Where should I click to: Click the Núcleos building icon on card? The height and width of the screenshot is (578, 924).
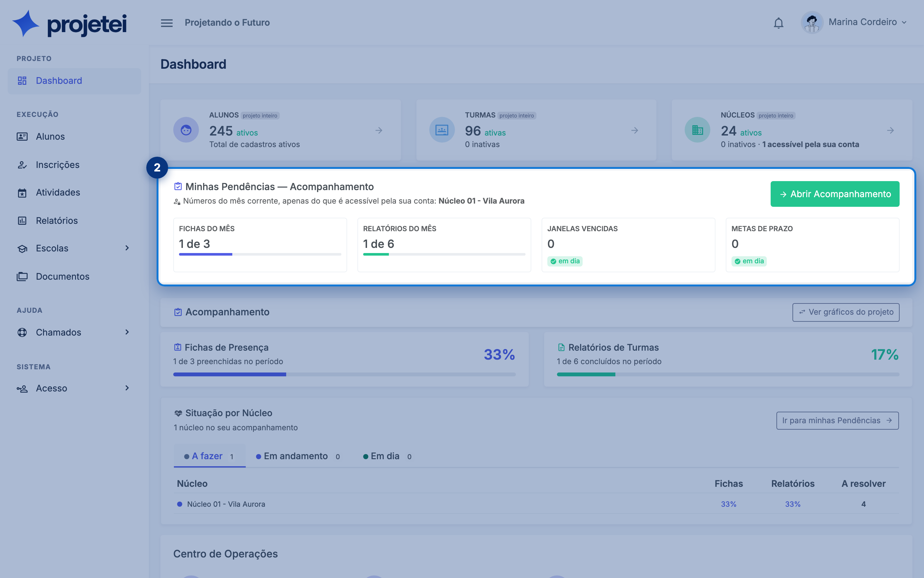point(697,130)
